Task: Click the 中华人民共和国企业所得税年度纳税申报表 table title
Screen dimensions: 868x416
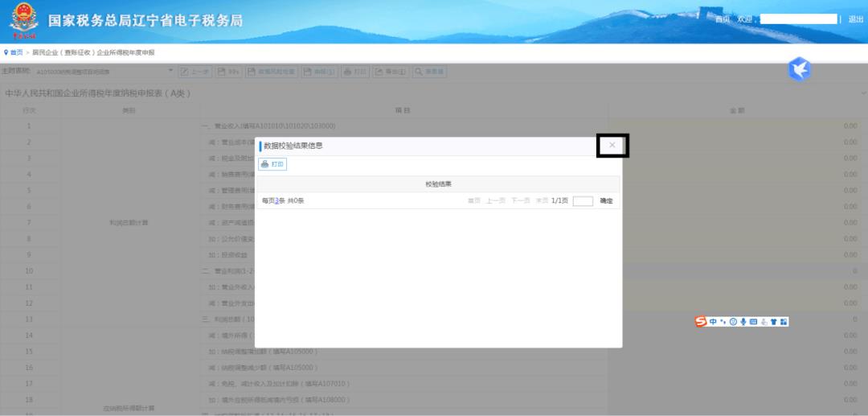Action: pyautogui.click(x=98, y=93)
